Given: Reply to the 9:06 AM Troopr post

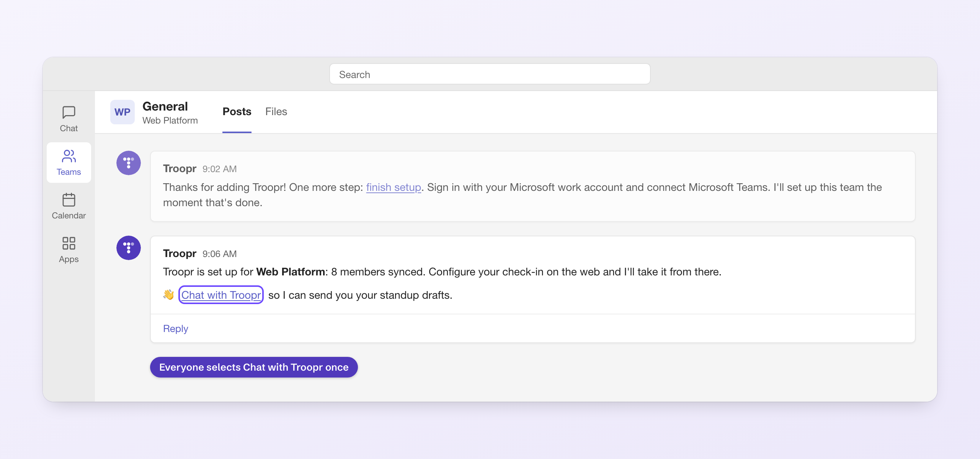Looking at the screenshot, I should [176, 329].
